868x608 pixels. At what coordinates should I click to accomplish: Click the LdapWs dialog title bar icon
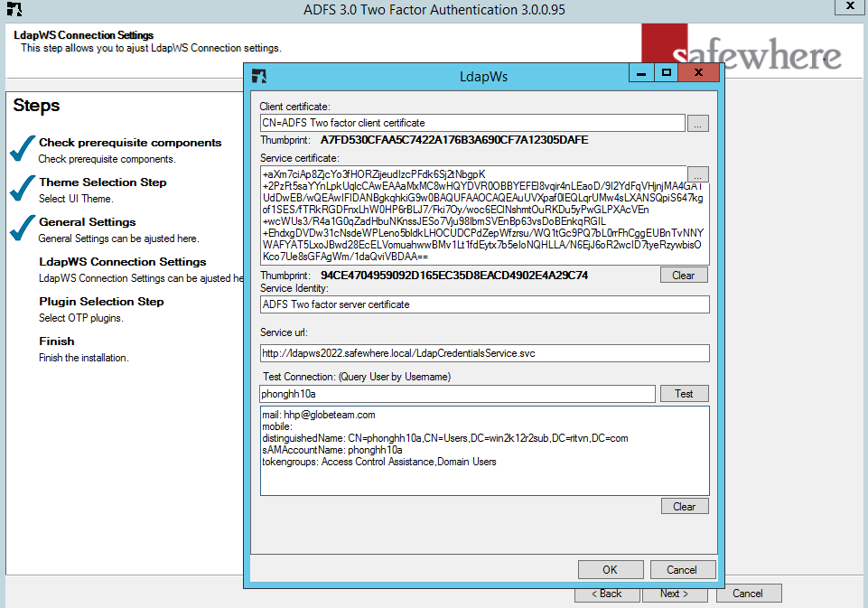(x=258, y=76)
